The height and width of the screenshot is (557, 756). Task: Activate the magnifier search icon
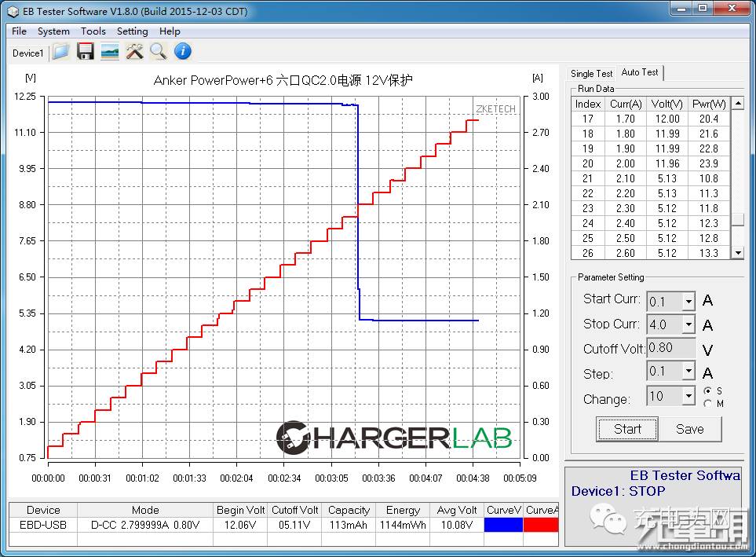[158, 52]
